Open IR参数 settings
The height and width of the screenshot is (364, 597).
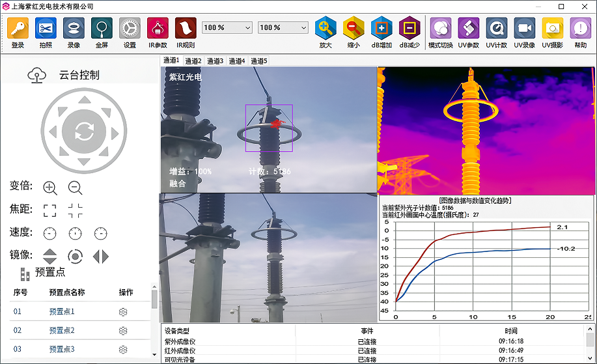[x=158, y=29]
